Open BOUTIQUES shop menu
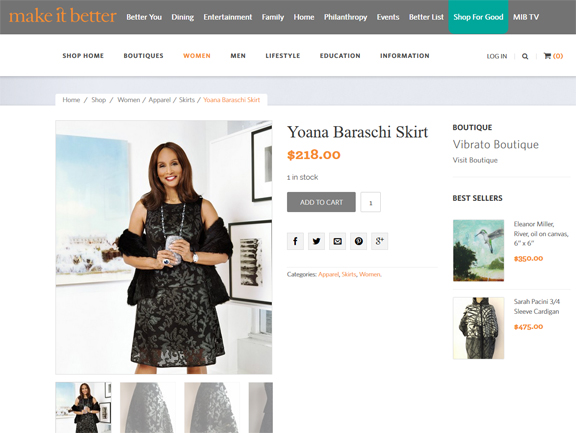The width and height of the screenshot is (576, 433). [144, 56]
